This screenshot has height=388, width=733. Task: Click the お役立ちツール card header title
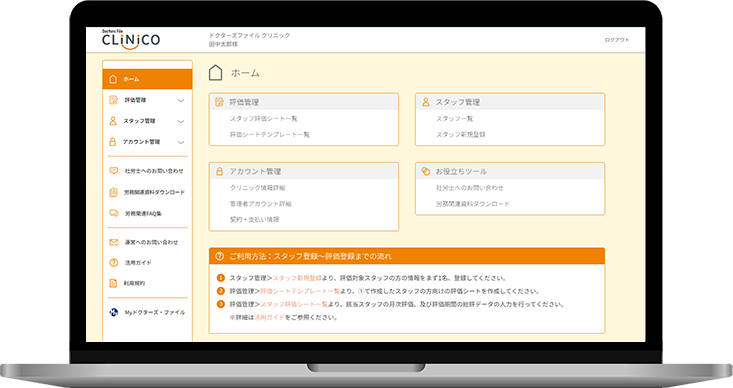pyautogui.click(x=461, y=172)
